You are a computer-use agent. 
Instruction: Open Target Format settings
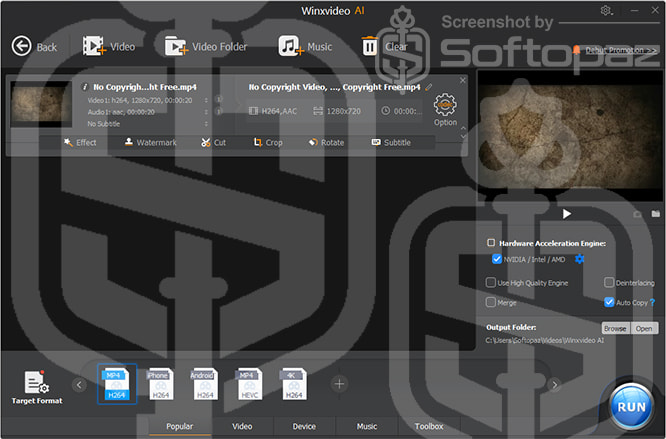coord(37,388)
